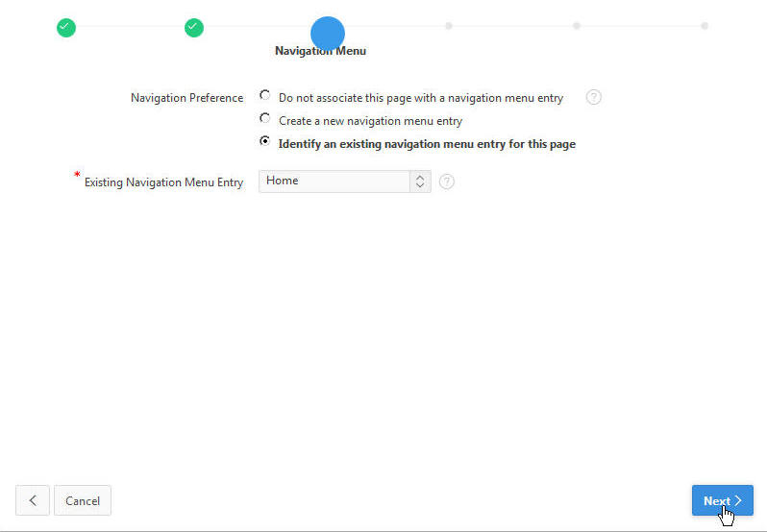Click the current Navigation Menu step circle
This screenshot has width=767, height=532.
coord(328,34)
